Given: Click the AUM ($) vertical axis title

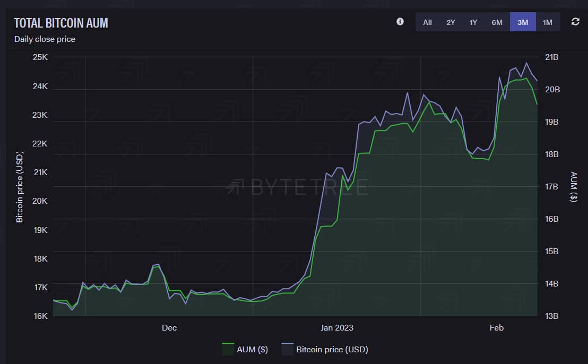Looking at the screenshot, I should 573,186.
